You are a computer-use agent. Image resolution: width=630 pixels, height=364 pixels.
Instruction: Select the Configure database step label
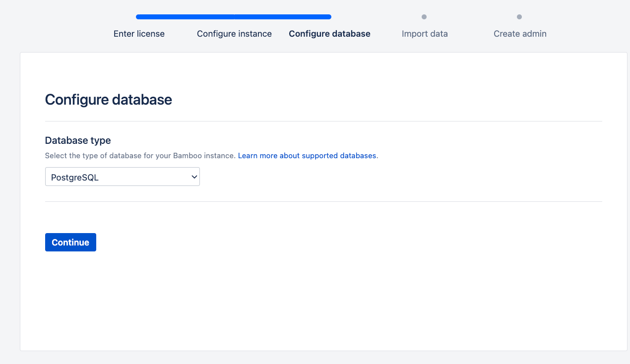tap(329, 34)
